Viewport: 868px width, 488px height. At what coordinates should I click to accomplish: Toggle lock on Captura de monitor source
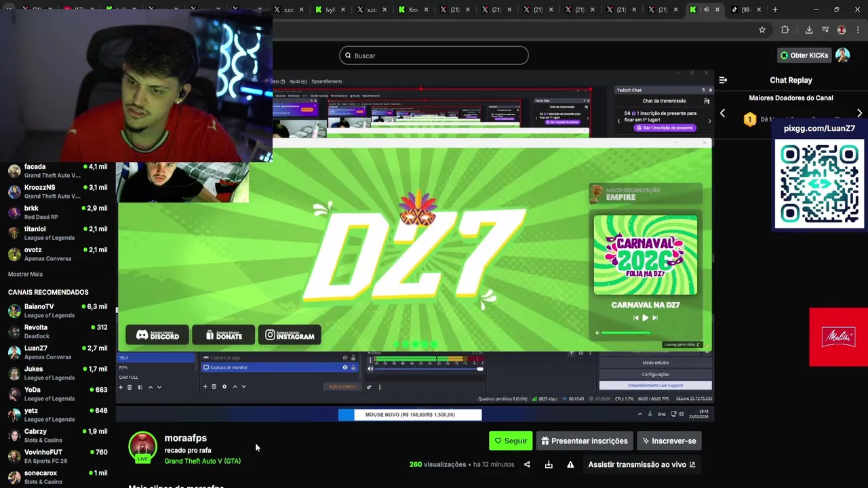pos(353,367)
